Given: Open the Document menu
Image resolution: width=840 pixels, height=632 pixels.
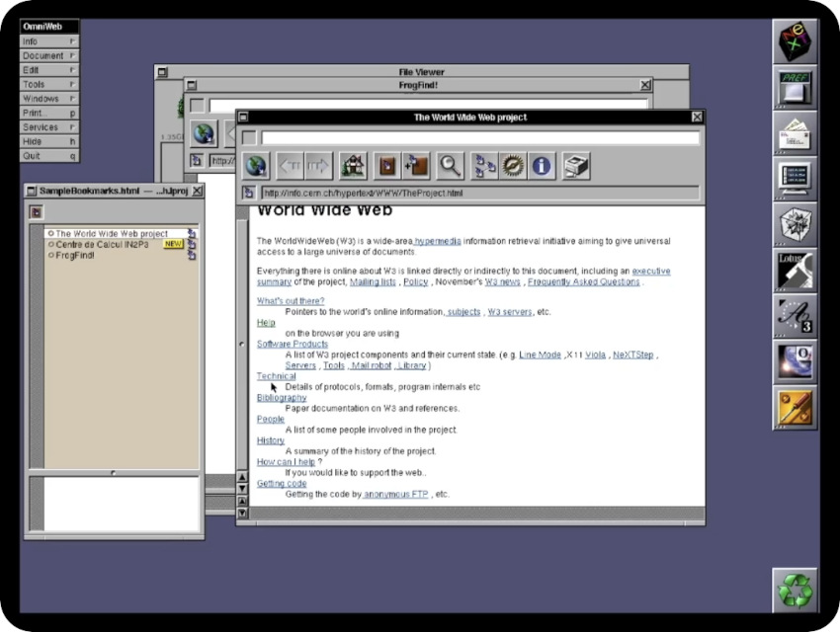Looking at the screenshot, I should tap(49, 55).
